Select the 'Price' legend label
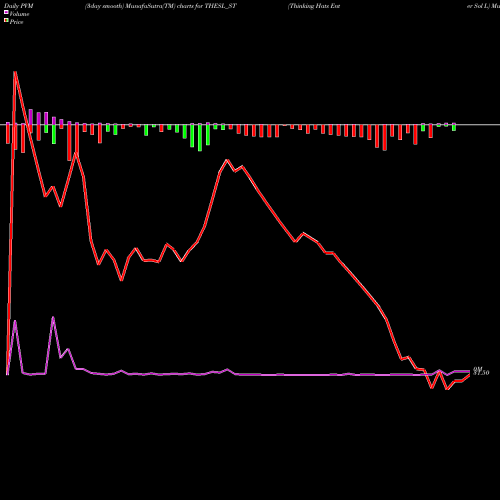 pos(16,22)
